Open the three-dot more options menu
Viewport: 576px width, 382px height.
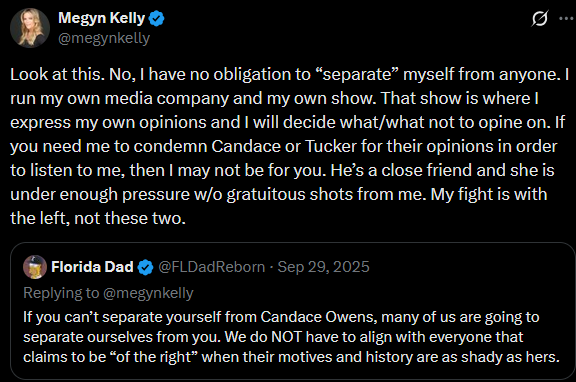click(x=567, y=18)
